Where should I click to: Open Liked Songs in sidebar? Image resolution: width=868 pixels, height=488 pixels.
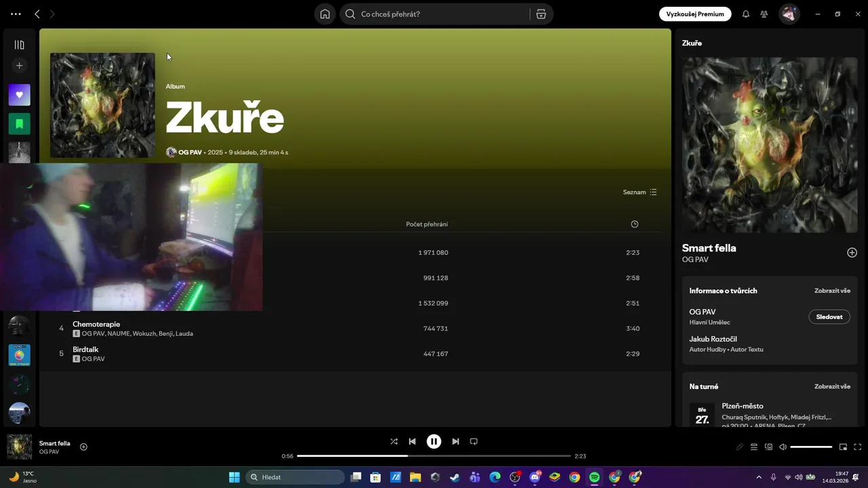[19, 95]
